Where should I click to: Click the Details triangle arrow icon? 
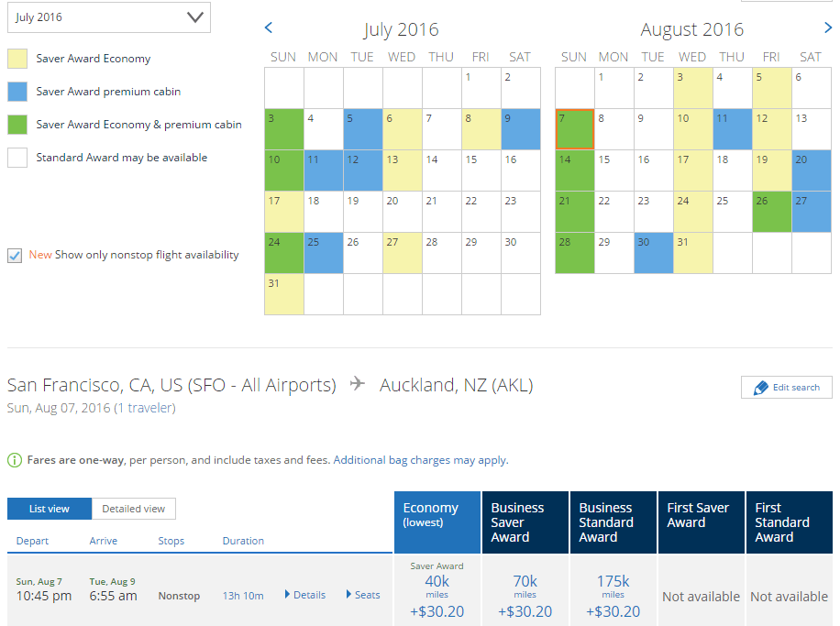point(287,595)
